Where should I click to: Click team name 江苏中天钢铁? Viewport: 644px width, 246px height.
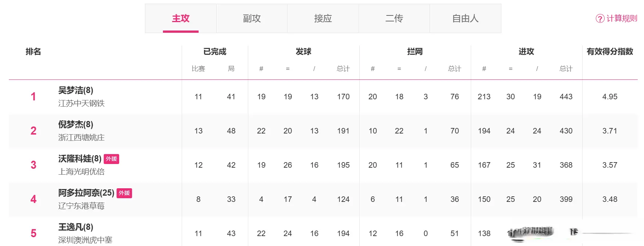(81, 103)
